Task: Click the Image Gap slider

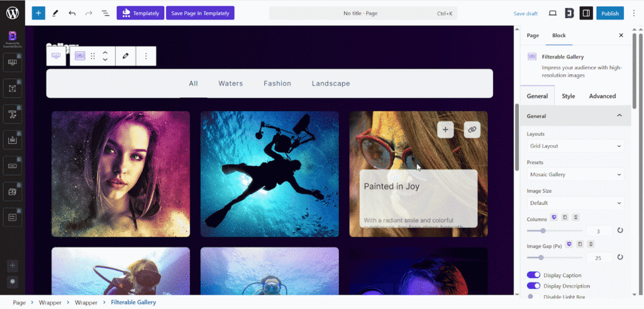Action: point(555,257)
